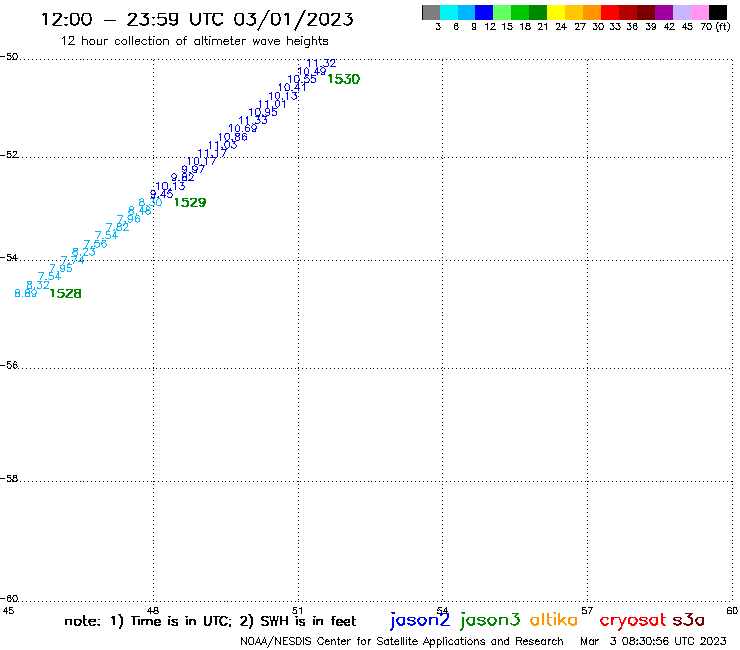Click the latitude axis label -52
Viewport: 740px width, 650px height.
point(9,155)
